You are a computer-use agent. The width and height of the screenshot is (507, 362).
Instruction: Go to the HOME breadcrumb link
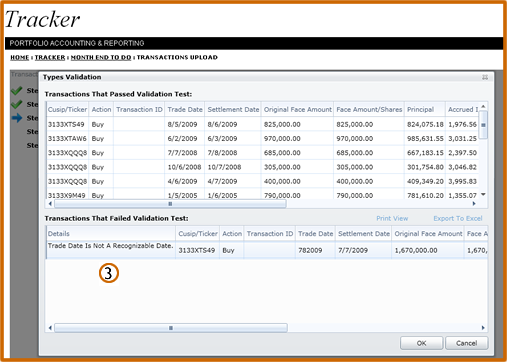20,57
